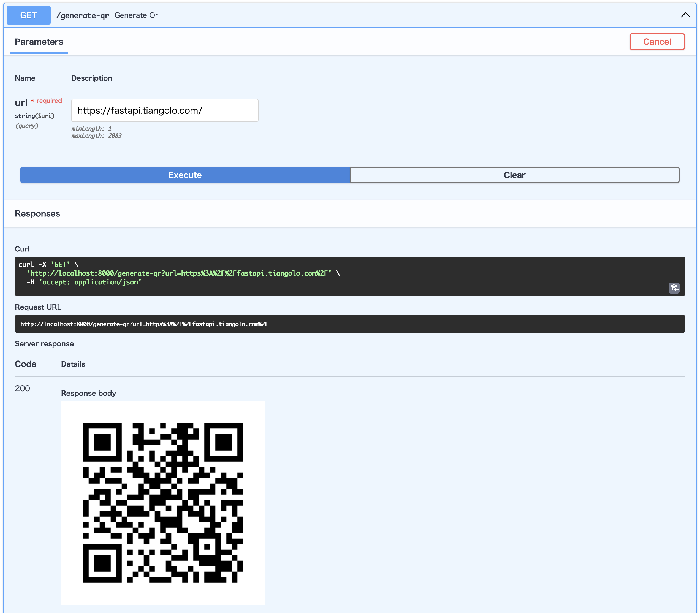Click the 'minLength: 1' constraint text
This screenshot has height=613, width=700.
tap(91, 128)
